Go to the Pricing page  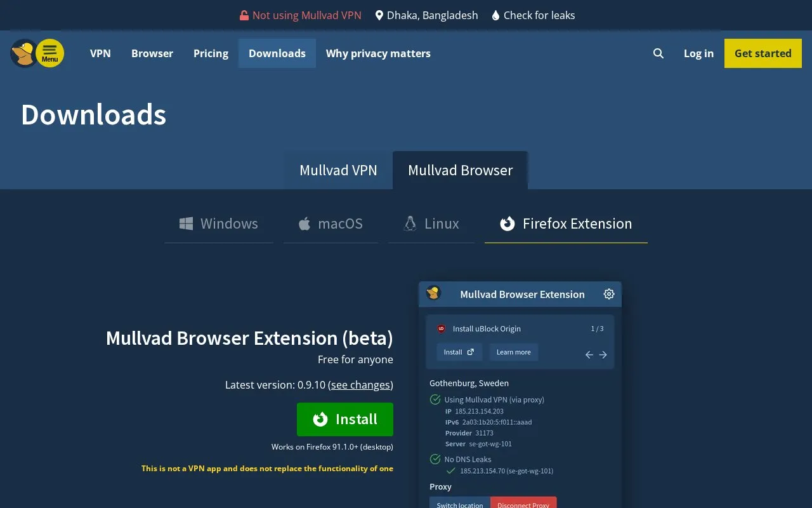pyautogui.click(x=211, y=53)
